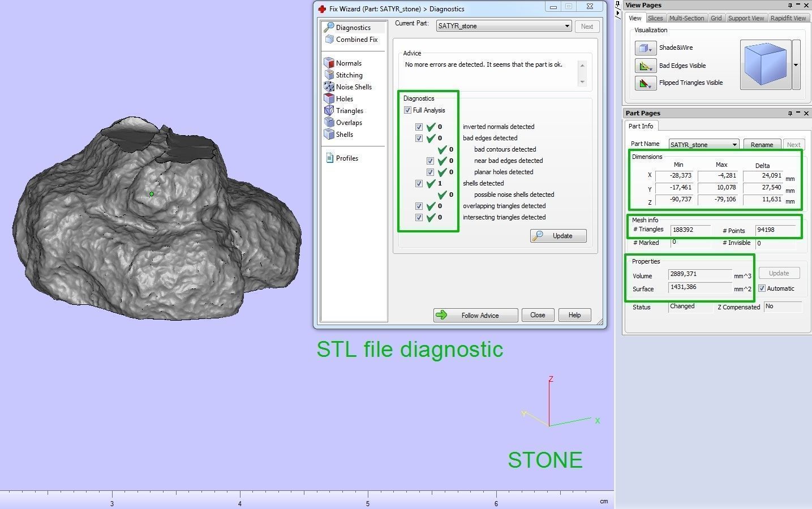Click the Rename part button
Image resolution: width=812 pixels, height=509 pixels.
click(x=762, y=145)
